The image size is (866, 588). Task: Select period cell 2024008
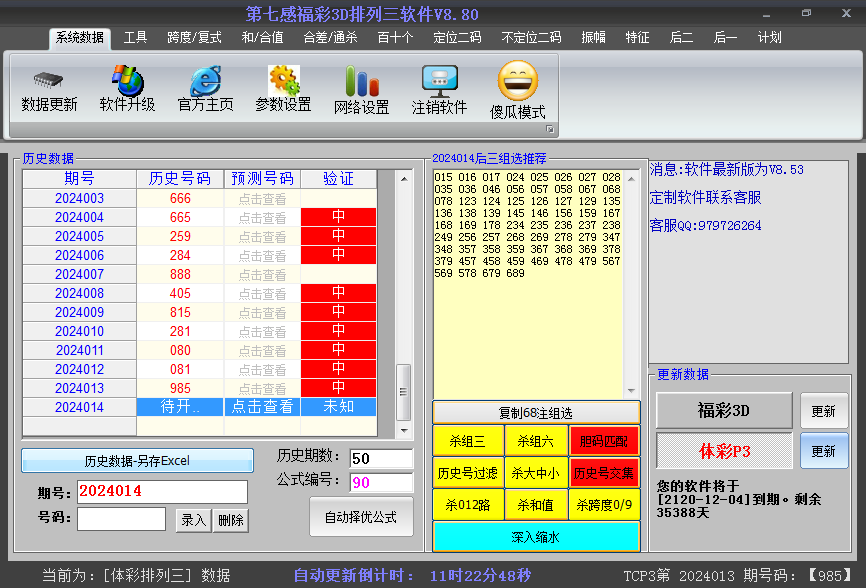[80, 293]
